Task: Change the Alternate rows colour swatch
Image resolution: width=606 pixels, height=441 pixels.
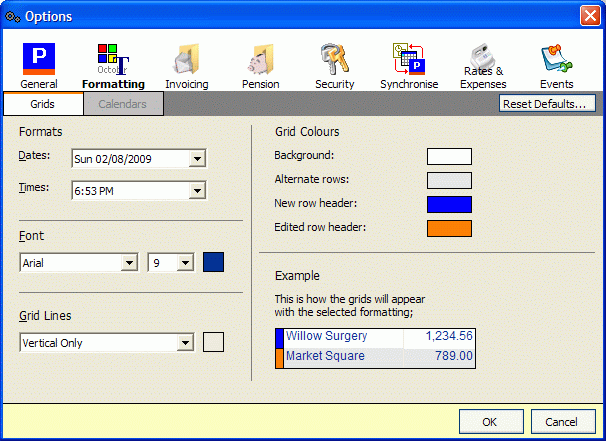Action: pos(449,180)
